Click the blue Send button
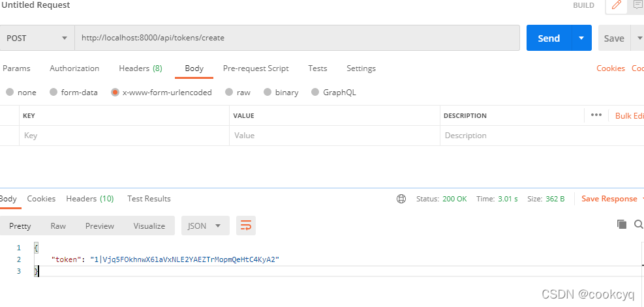Image resolution: width=644 pixels, height=307 pixels. pos(549,38)
